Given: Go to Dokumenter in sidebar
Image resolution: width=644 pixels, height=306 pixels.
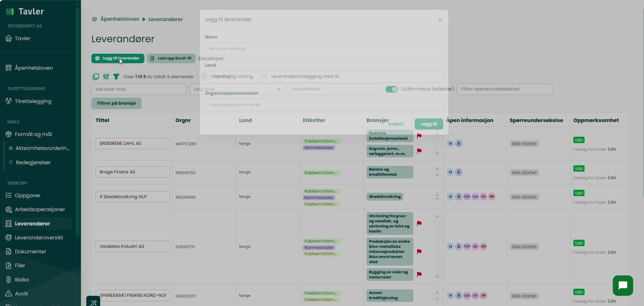Looking at the screenshot, I should click(x=30, y=251).
